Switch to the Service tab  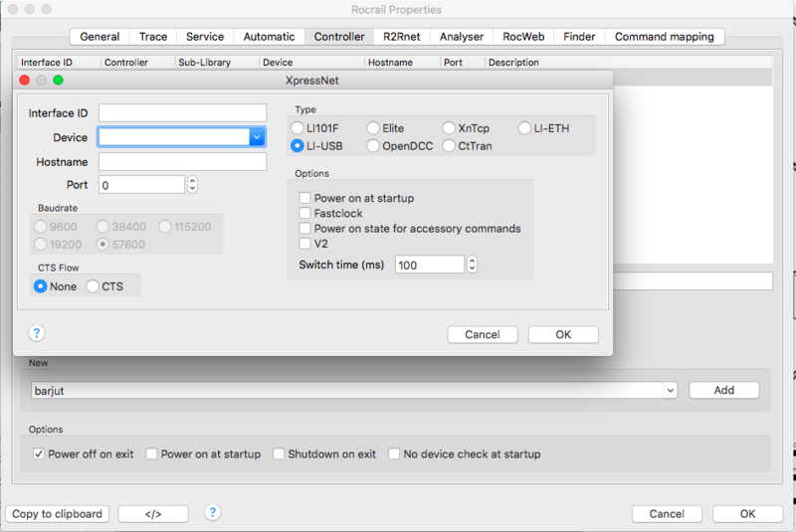(x=205, y=37)
